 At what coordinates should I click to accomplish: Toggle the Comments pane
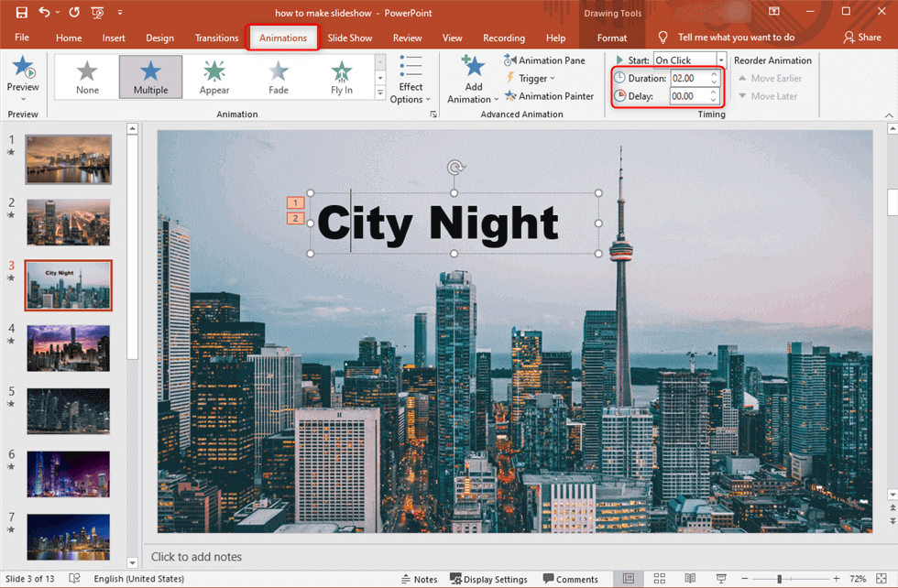(x=570, y=579)
